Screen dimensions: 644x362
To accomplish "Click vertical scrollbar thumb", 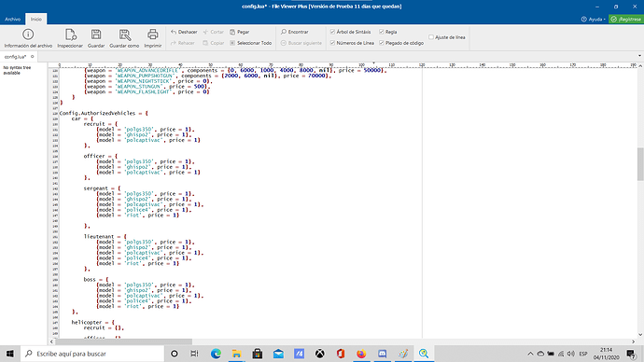I will (640, 164).
